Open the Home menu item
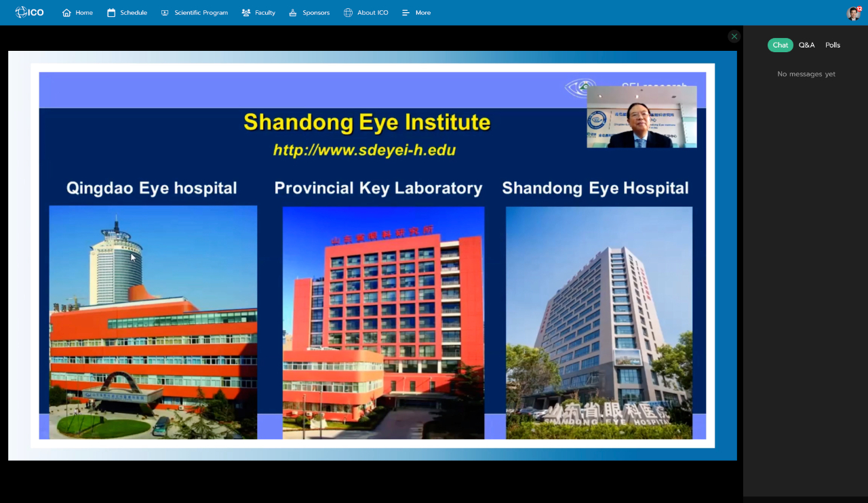 (x=77, y=13)
